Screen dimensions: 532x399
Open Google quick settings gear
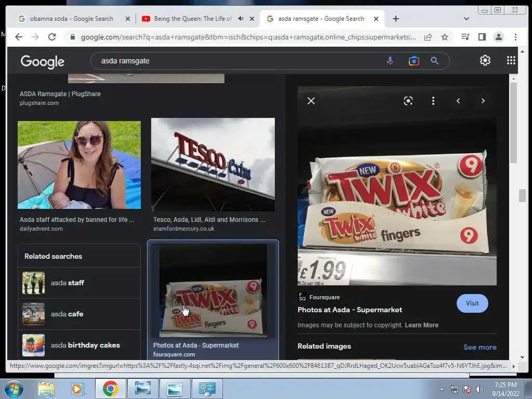click(485, 60)
